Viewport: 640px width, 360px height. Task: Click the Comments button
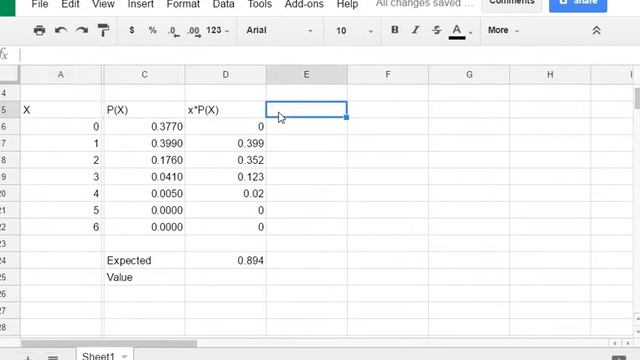(512, 4)
